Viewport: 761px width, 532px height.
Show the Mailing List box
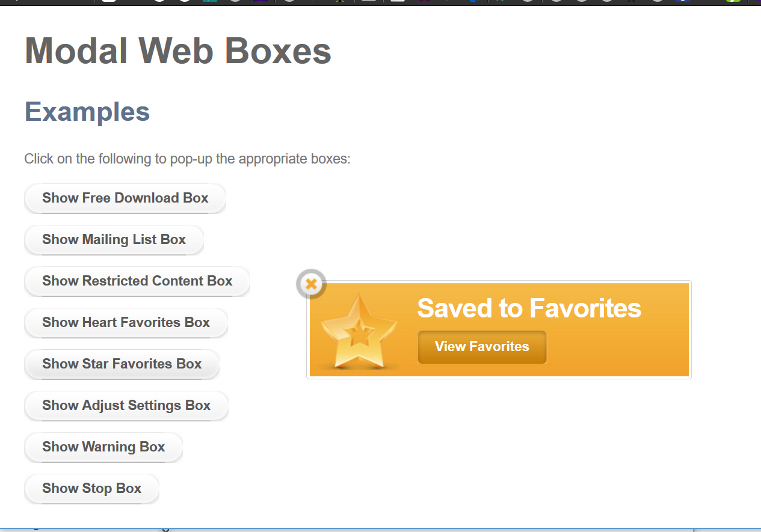click(x=114, y=240)
